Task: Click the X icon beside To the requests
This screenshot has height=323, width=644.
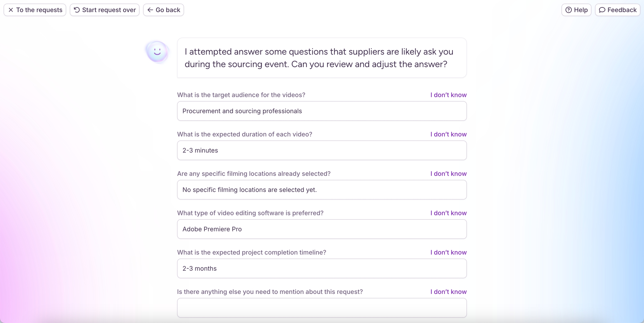Action: (11, 10)
